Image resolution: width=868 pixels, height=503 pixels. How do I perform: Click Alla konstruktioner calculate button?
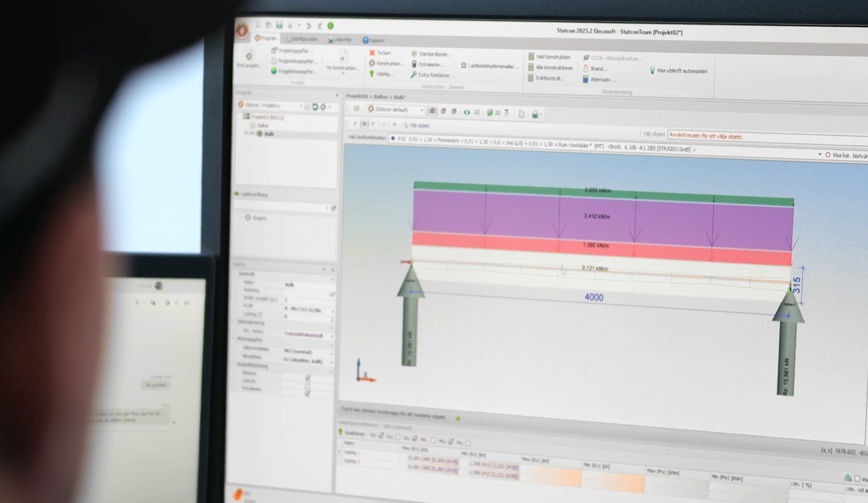point(551,67)
